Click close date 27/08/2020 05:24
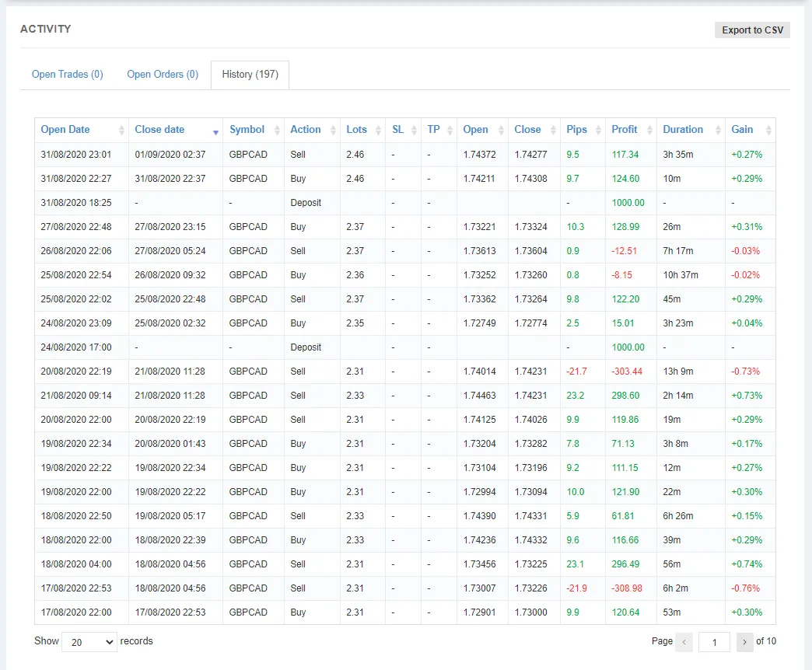 pyautogui.click(x=170, y=251)
